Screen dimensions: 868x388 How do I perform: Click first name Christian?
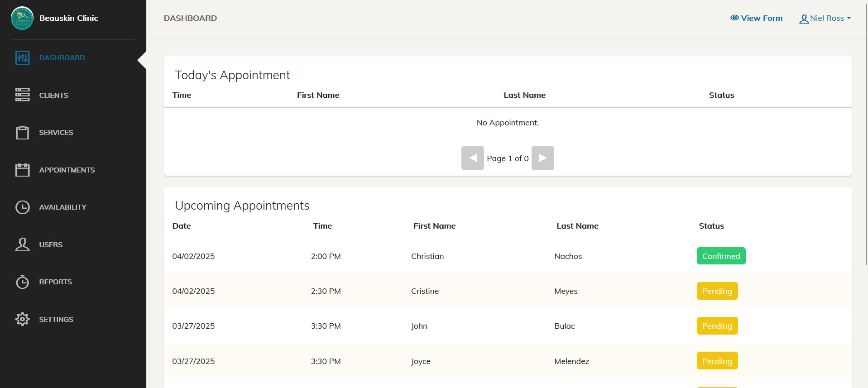427,256
